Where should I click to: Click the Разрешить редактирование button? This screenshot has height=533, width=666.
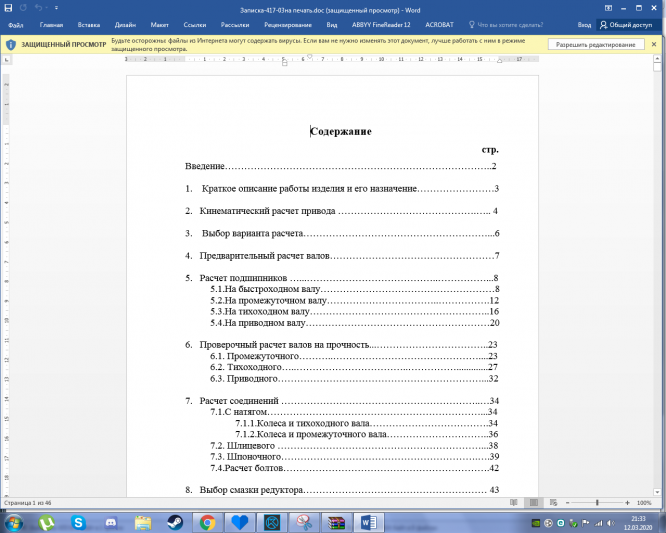(x=595, y=45)
